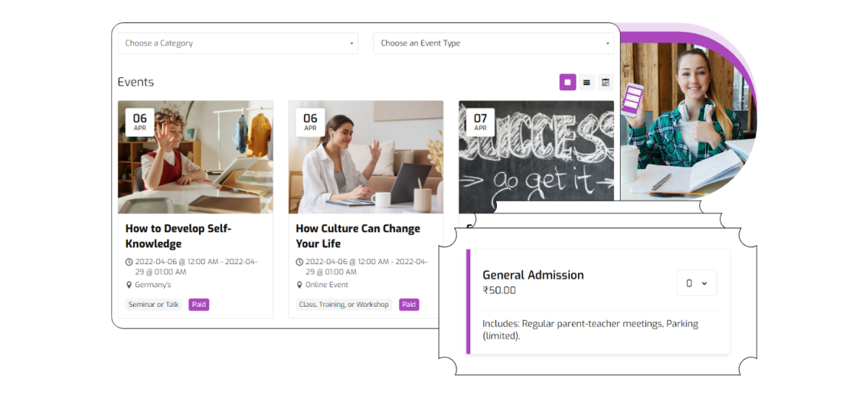Click clock icon on Self-Knowledge event
This screenshot has width=868, height=398.
pos(129,262)
